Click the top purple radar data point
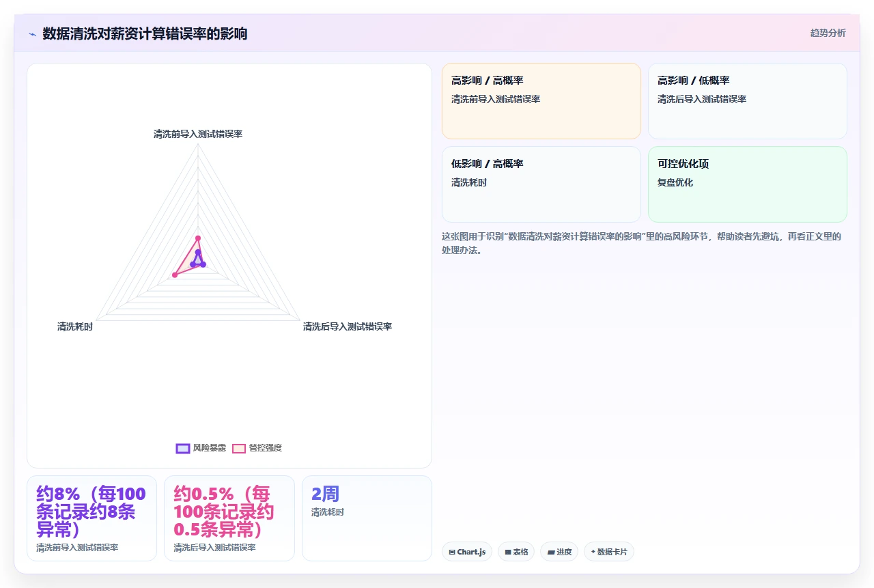This screenshot has height=588, width=874. pyautogui.click(x=198, y=252)
